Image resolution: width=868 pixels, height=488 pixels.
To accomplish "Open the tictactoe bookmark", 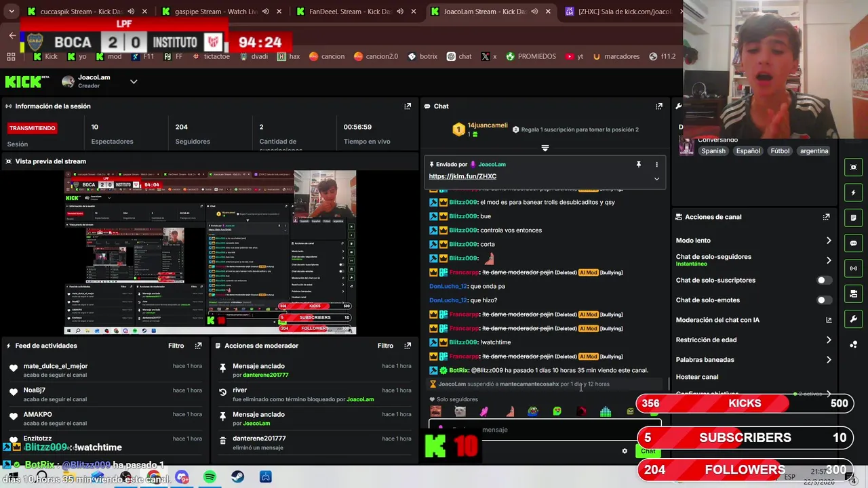I will coord(211,56).
